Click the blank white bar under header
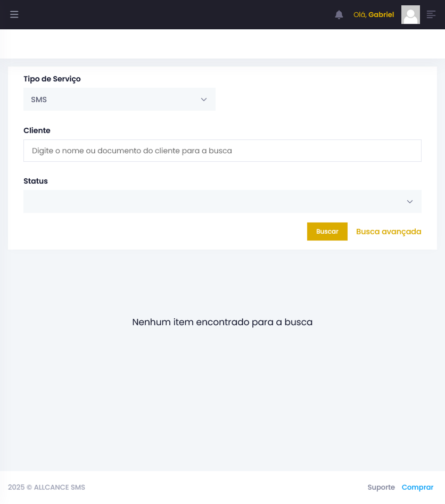Viewport: 445px width, 504px height. click(x=222, y=44)
